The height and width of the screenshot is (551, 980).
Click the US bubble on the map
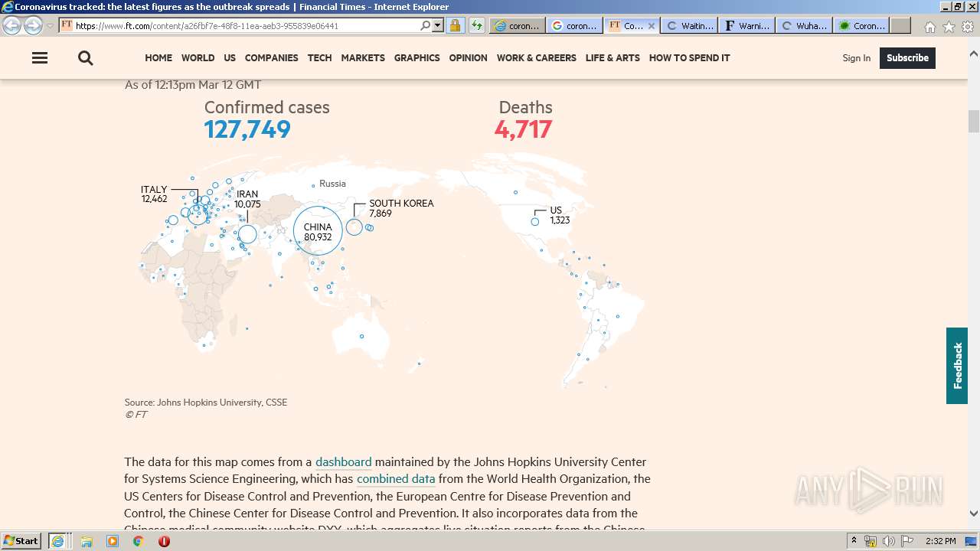click(535, 222)
